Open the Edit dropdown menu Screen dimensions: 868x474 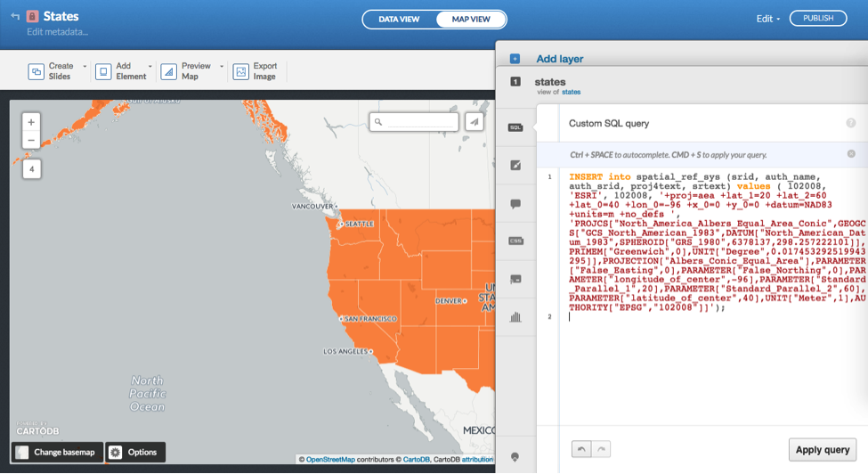tap(767, 19)
